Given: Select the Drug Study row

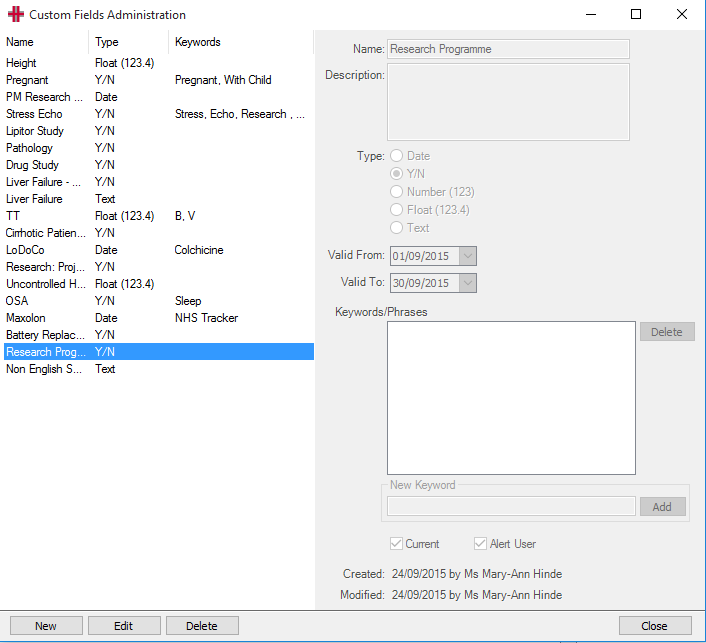Looking at the screenshot, I should (159, 165).
